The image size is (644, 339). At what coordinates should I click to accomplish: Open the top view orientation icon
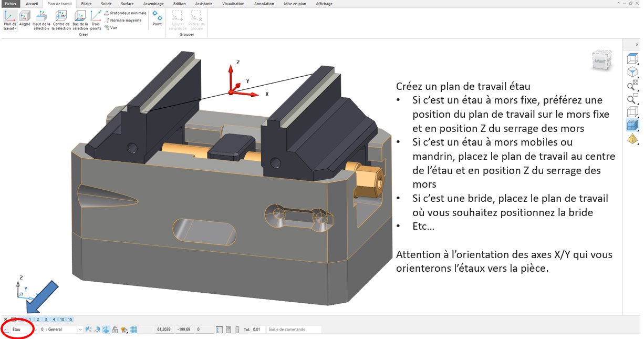click(632, 58)
